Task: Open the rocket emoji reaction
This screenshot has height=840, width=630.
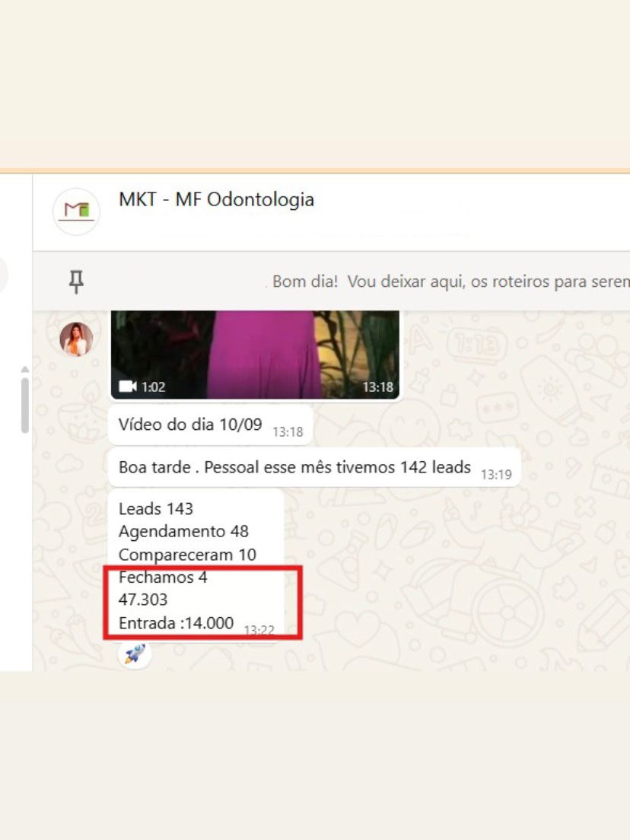Action: click(135, 654)
